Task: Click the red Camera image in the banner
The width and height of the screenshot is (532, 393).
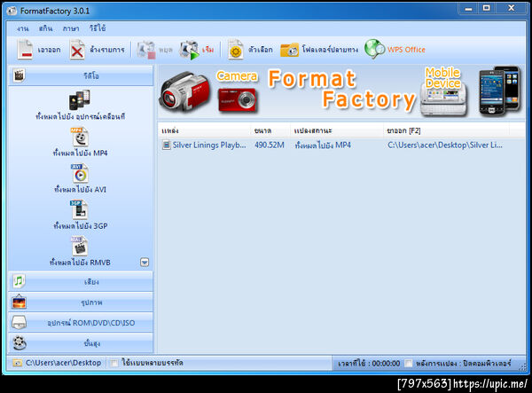Action: point(237,99)
